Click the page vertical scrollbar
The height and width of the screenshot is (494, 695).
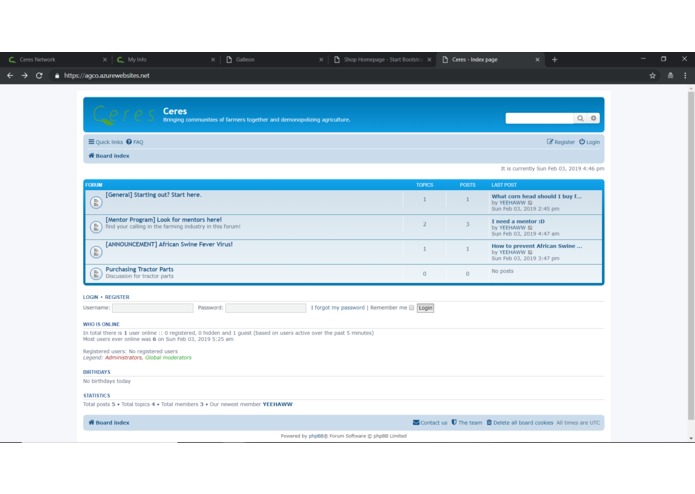[x=691, y=255]
